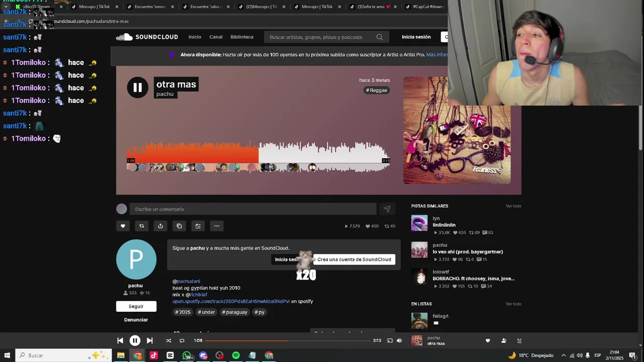Open CapCut from the taskbar
The image size is (644, 362).
click(x=170, y=355)
